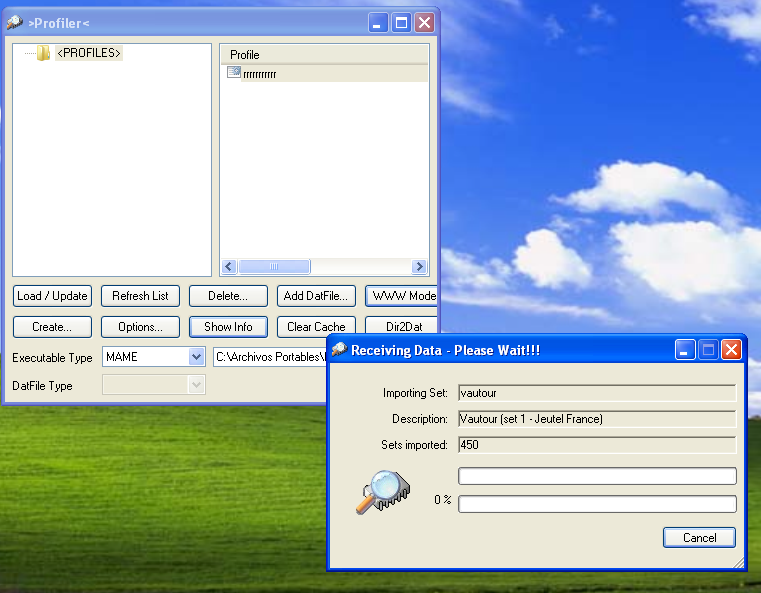The height and width of the screenshot is (593, 761).
Task: Click the PROFILES folder icon in tree
Action: coord(44,53)
